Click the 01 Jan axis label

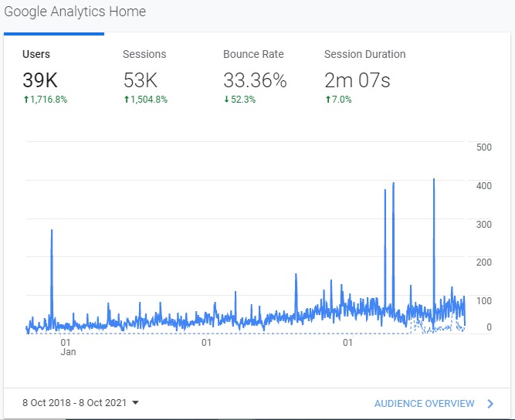point(68,347)
